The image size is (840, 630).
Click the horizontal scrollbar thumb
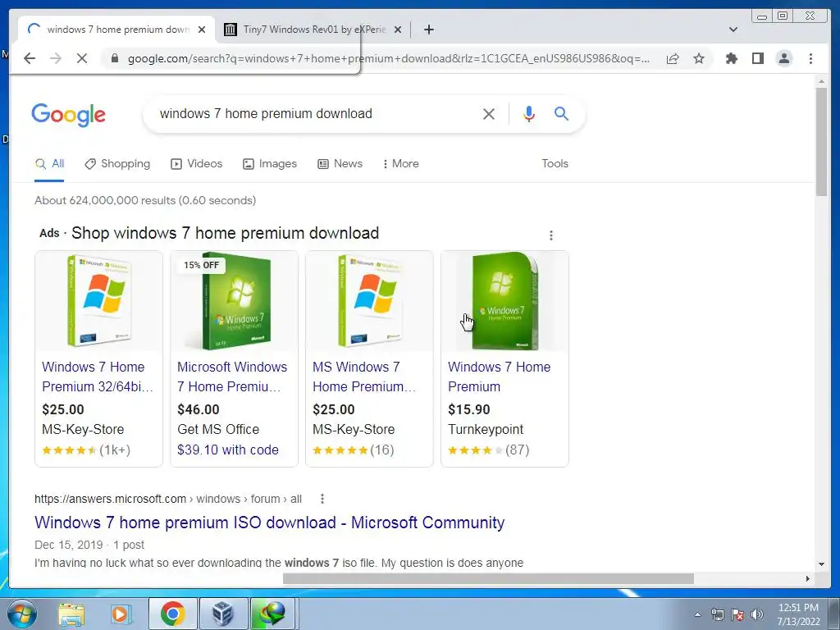488,578
